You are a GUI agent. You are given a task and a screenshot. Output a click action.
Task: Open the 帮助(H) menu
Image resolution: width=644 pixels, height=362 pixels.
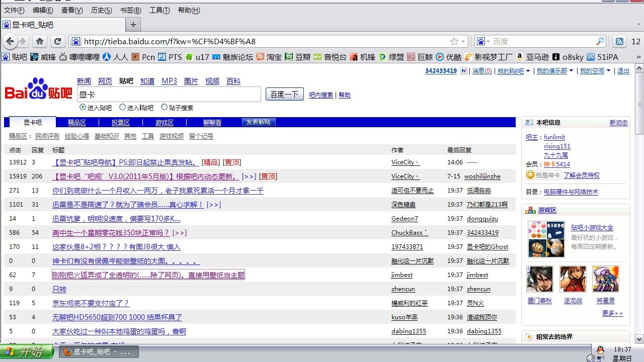(x=189, y=10)
